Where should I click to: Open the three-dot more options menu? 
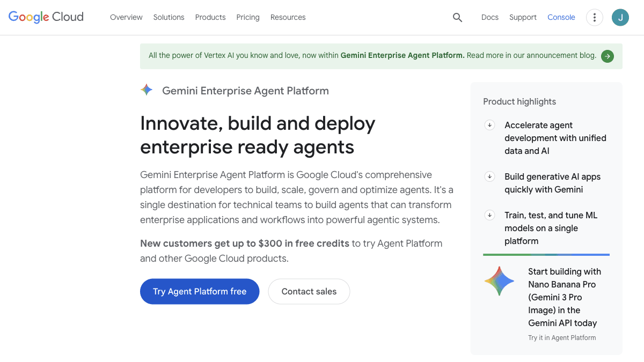[594, 17]
